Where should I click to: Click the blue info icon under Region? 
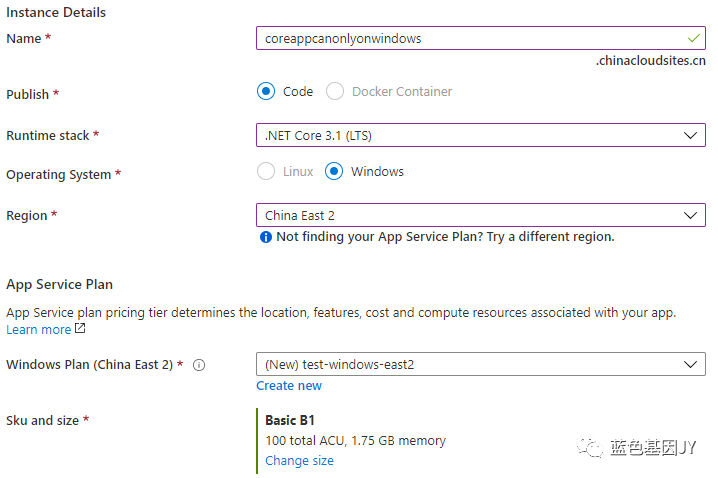[266, 237]
